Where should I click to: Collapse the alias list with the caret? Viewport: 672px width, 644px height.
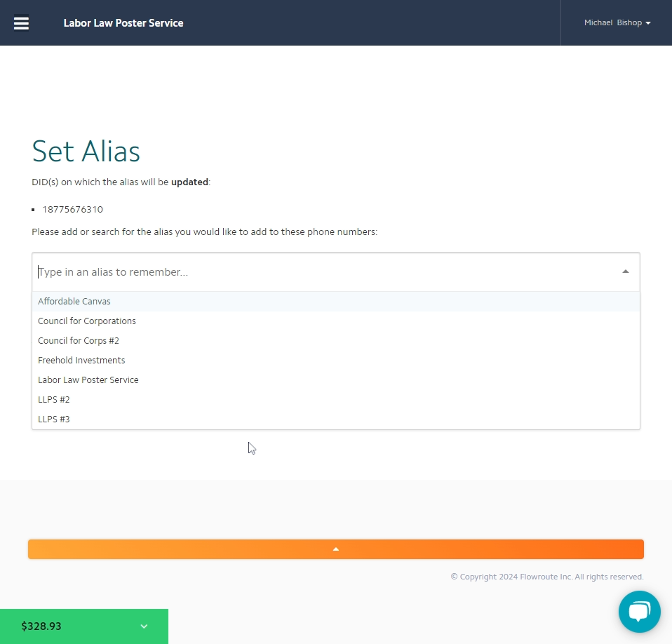point(625,272)
